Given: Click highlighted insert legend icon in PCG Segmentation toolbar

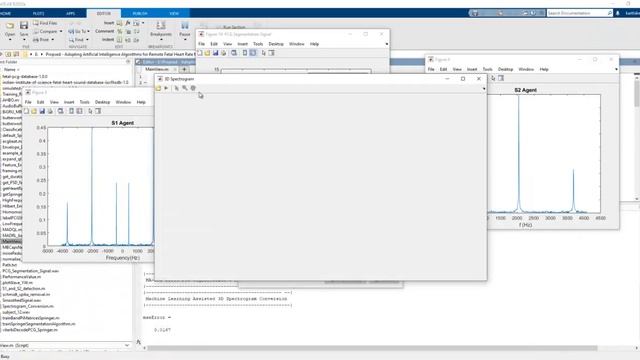Looking at the screenshot, I should pos(253,53).
